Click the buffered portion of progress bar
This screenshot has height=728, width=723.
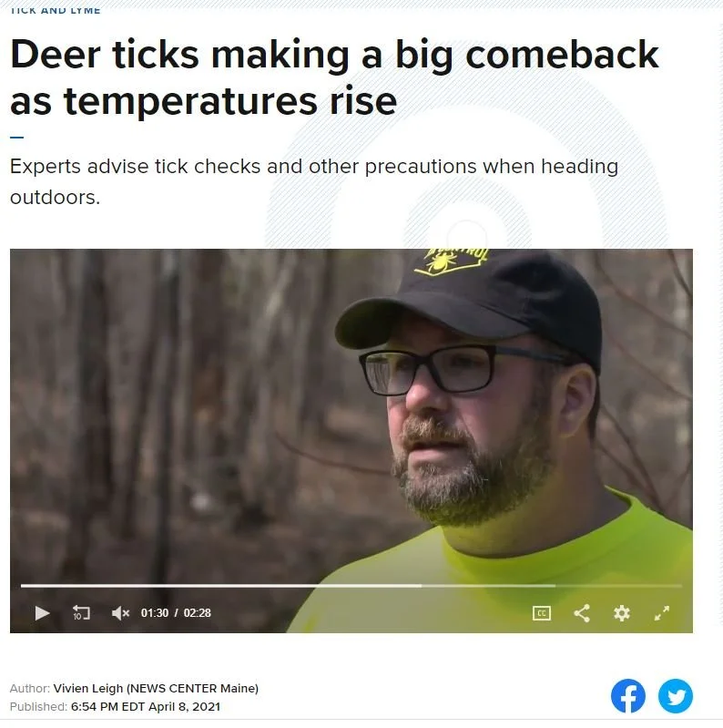[488, 586]
